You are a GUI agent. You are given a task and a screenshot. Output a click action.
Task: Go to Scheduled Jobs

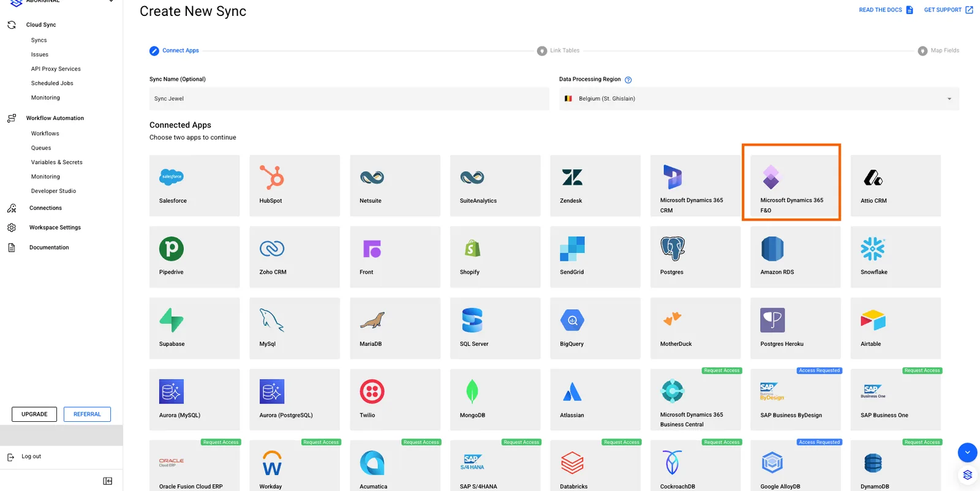[x=52, y=83]
